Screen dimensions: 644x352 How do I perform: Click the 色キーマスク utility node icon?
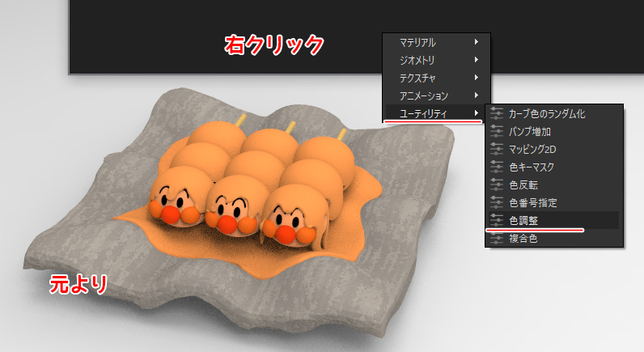pyautogui.click(x=497, y=167)
